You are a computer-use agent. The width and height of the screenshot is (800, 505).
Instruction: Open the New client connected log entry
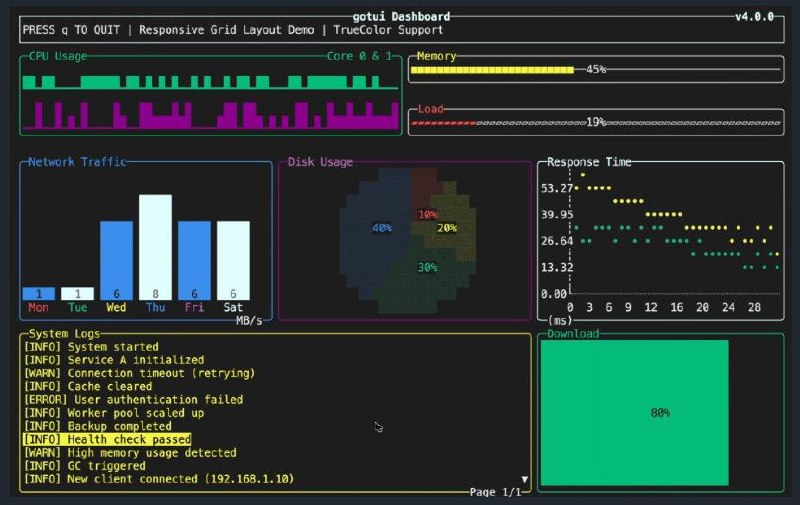[x=158, y=479]
